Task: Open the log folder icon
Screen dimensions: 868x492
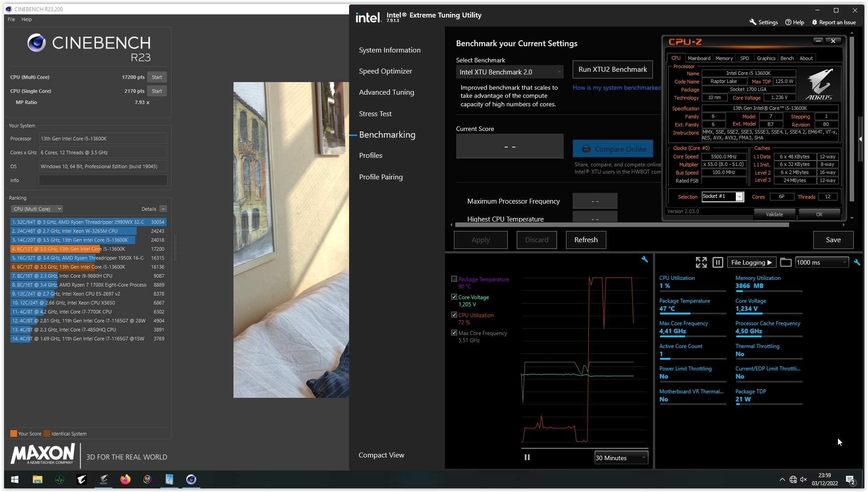Action: [786, 262]
